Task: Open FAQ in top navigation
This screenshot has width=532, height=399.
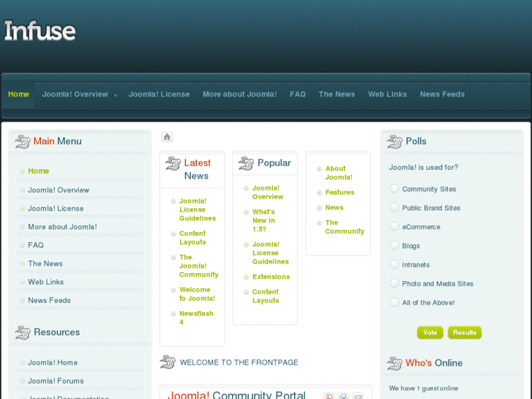Action: pos(298,94)
